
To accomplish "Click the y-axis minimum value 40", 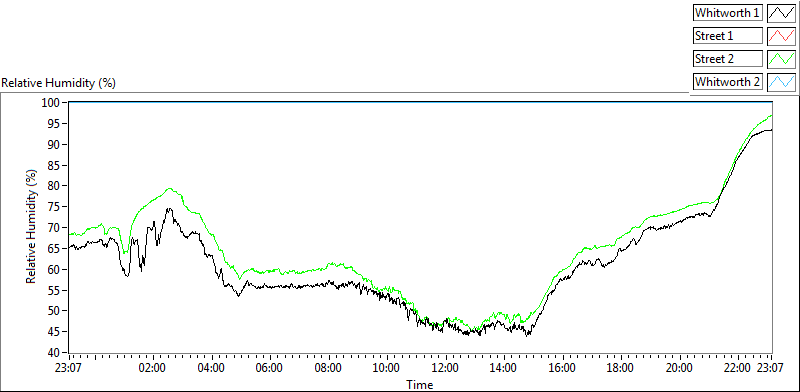I will pos(57,352).
